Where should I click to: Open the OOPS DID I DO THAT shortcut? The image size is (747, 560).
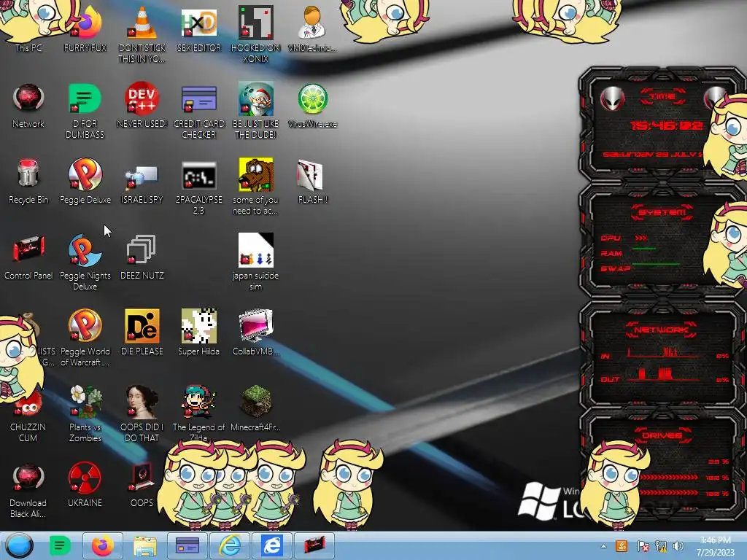pos(142,413)
